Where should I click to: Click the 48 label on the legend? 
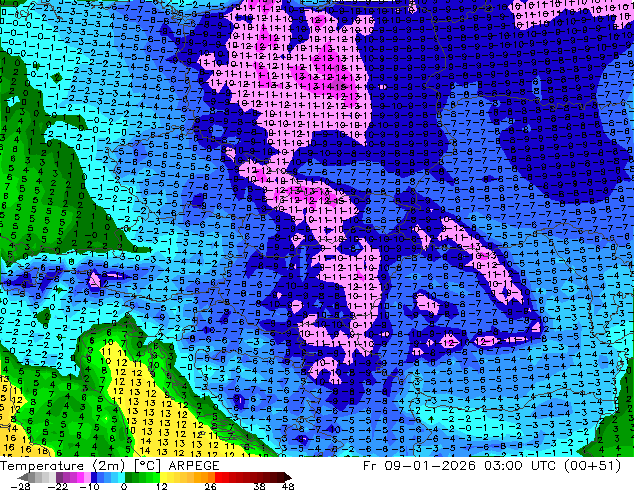(288, 486)
